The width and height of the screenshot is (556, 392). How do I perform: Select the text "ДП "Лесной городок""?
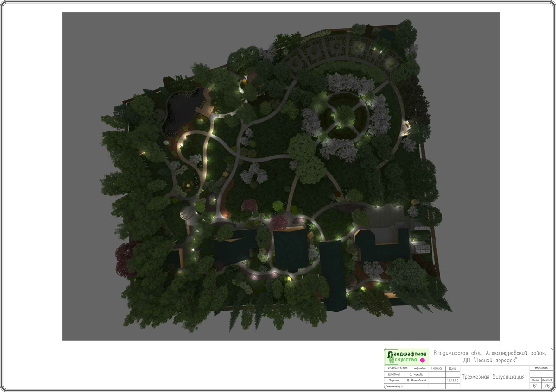pyautogui.click(x=490, y=360)
